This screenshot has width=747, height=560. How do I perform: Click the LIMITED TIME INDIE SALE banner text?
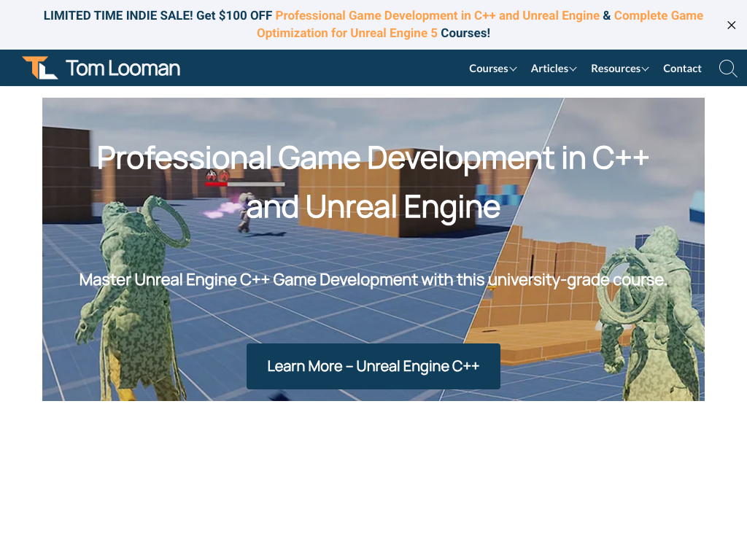[x=117, y=15]
